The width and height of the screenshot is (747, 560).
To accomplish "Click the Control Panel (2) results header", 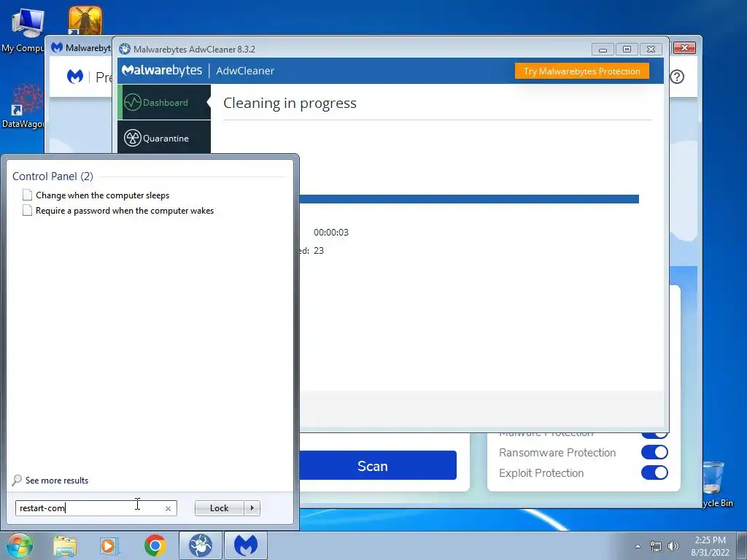I will coord(53,176).
